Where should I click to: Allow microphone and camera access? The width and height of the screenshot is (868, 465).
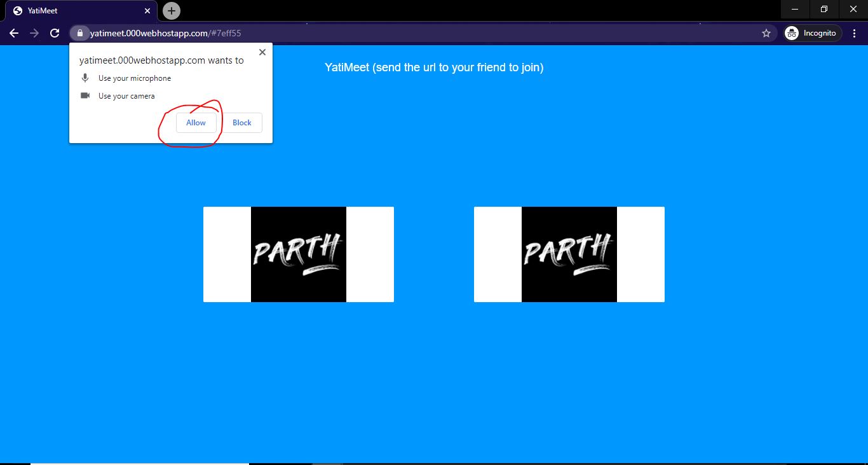click(196, 123)
